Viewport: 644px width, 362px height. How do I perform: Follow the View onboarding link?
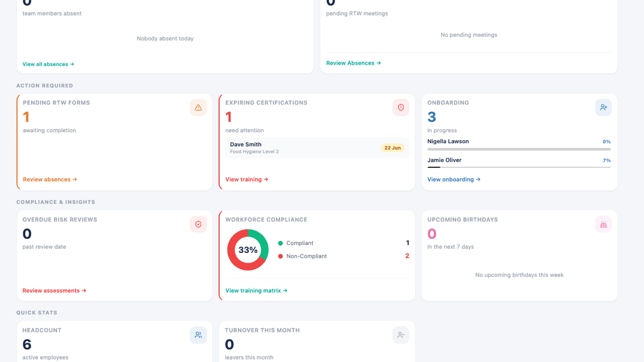[454, 179]
